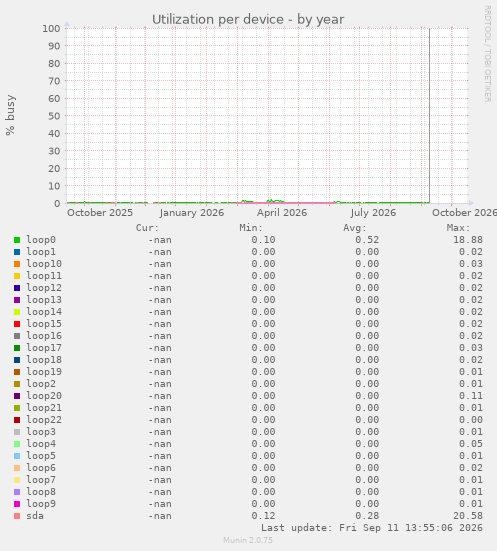The width and height of the screenshot is (497, 551).
Task: Click the 'July 2026' x-axis label
Action: (373, 213)
